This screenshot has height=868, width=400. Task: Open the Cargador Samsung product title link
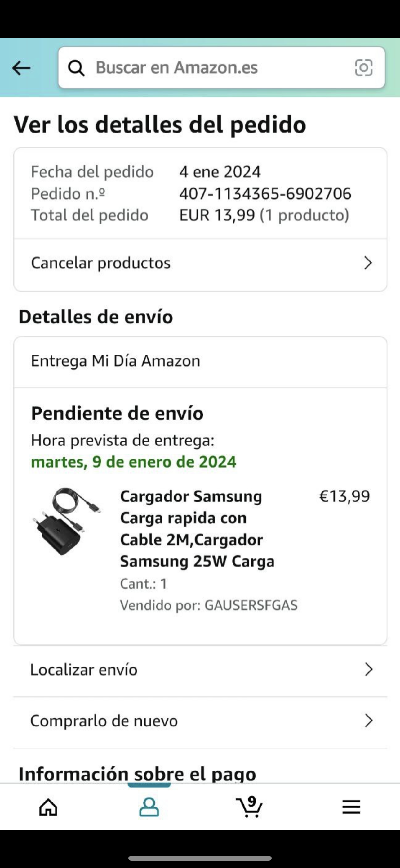[x=197, y=529]
